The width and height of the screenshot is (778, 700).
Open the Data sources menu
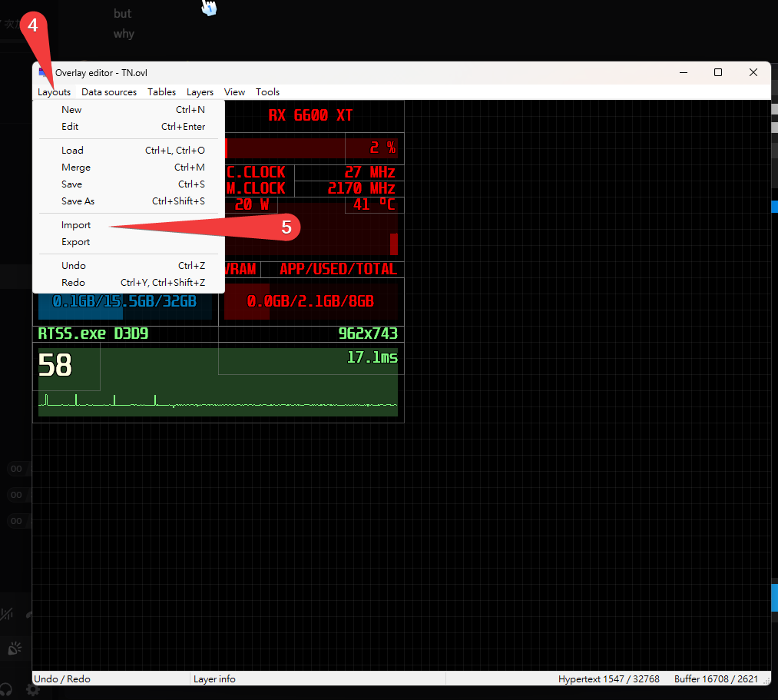[x=109, y=92]
